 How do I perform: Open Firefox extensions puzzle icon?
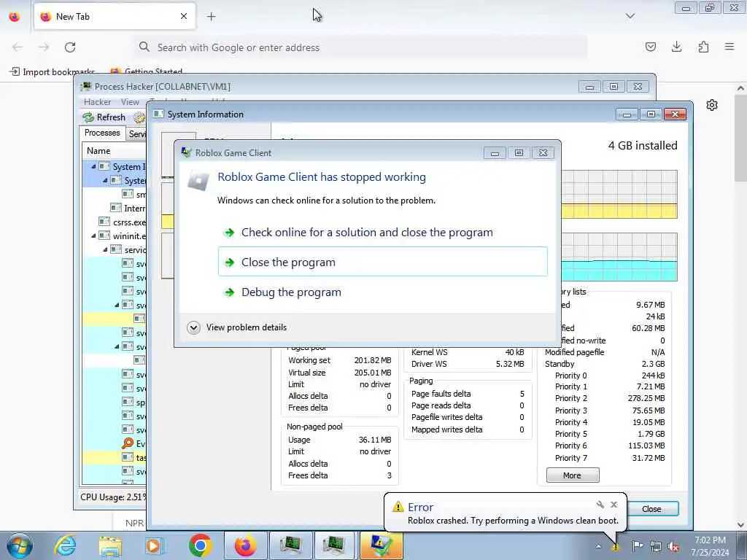(x=703, y=47)
